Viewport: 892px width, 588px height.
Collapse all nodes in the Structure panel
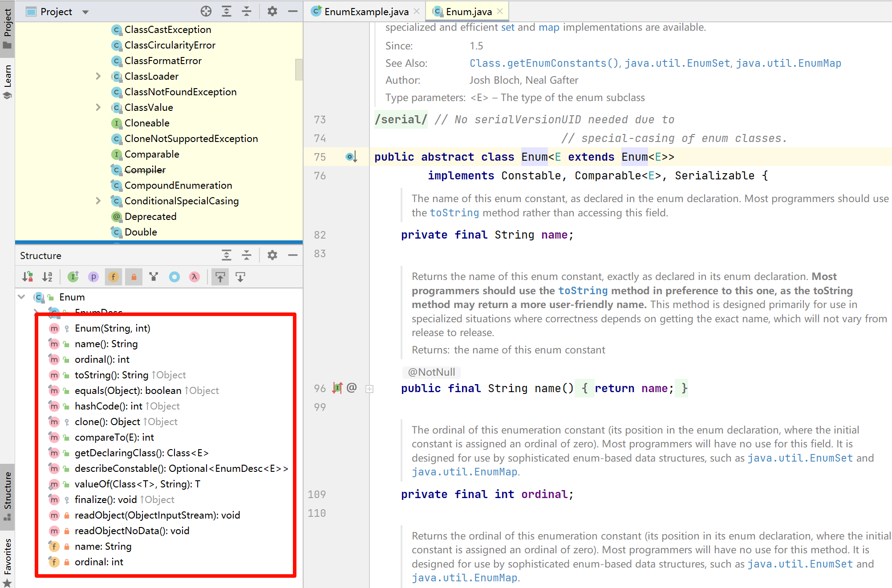[246, 255]
